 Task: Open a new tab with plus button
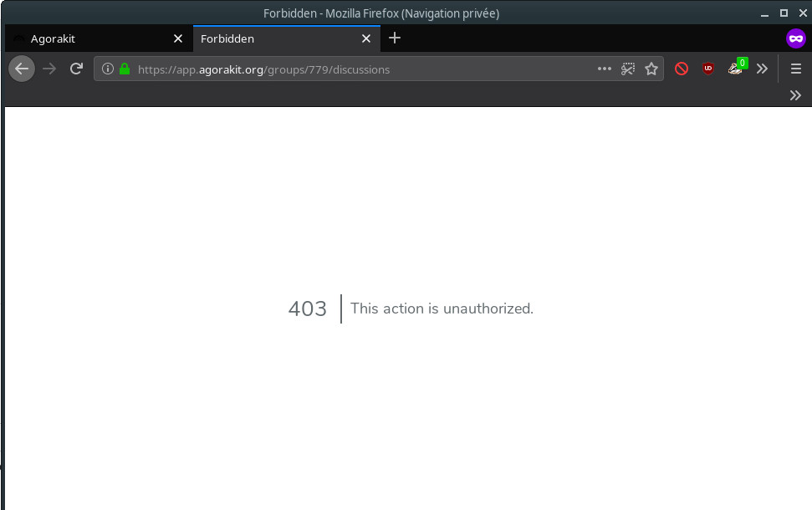(x=395, y=38)
